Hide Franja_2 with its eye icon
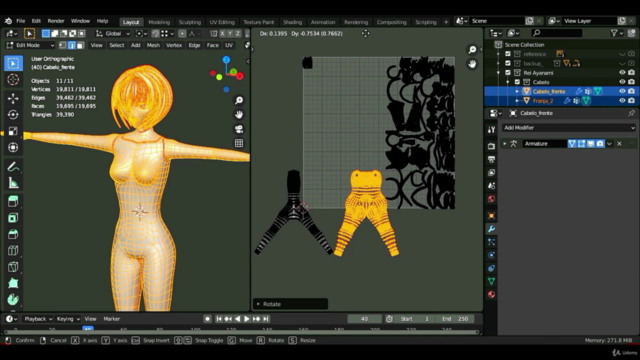Viewport: 640px width, 360px height. (x=622, y=101)
